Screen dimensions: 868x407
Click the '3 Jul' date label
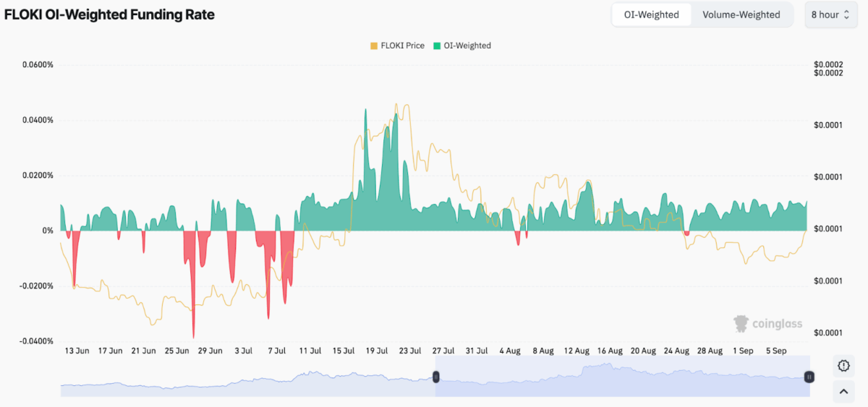tap(244, 351)
